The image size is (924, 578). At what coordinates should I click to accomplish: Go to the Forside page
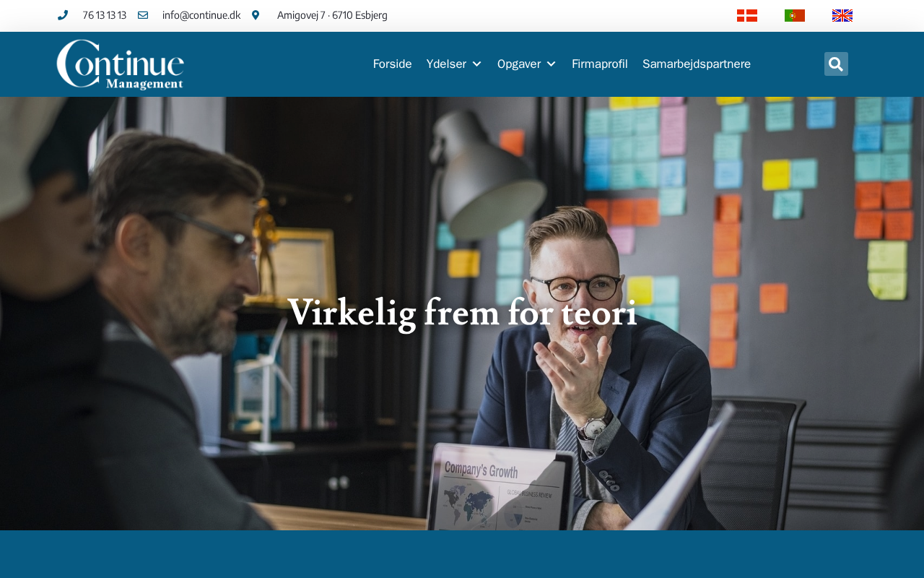click(x=393, y=64)
